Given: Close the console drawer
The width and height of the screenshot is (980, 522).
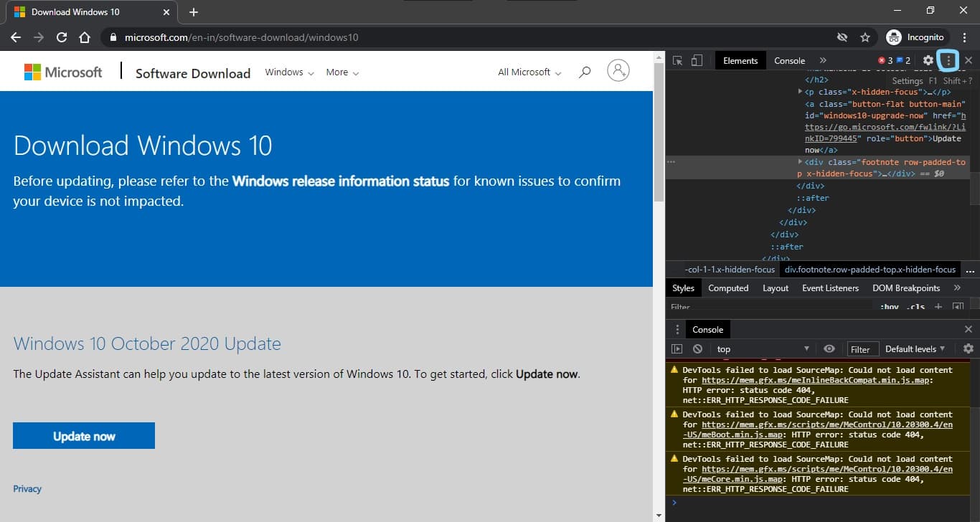Looking at the screenshot, I should click(x=969, y=329).
